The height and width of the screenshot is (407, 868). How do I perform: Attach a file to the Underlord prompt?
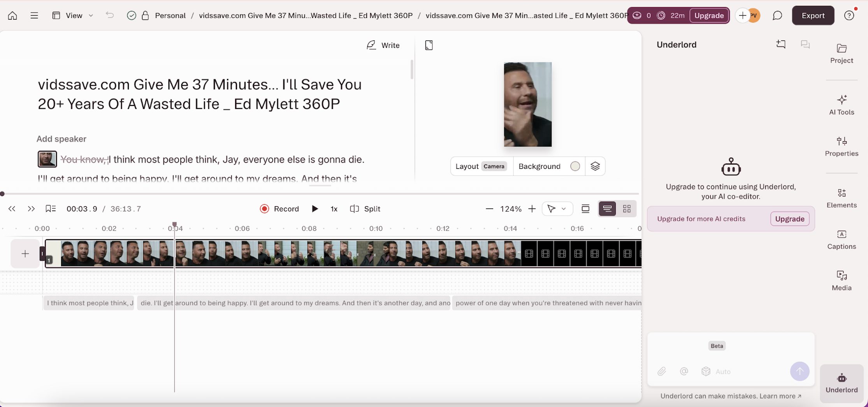click(x=662, y=372)
